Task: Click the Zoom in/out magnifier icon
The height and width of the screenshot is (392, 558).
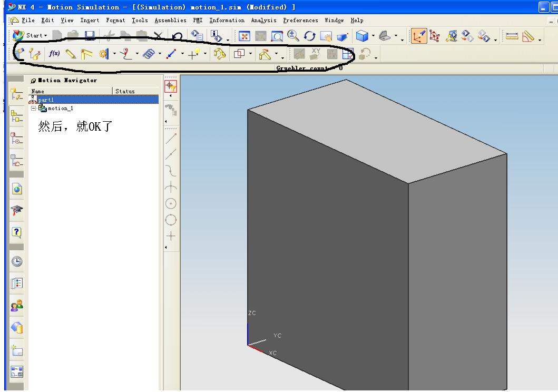Action: coord(293,36)
